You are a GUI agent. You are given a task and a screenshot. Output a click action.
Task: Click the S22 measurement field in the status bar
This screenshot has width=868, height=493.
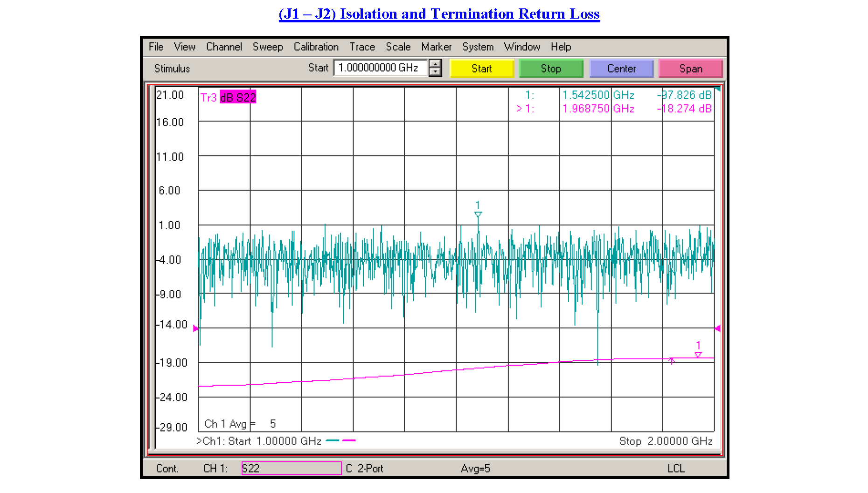tap(291, 468)
